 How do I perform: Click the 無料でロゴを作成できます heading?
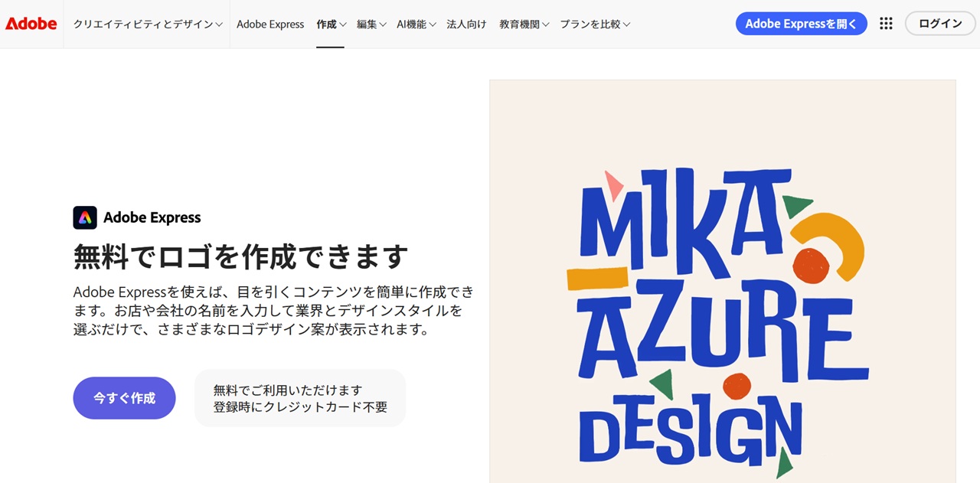pyautogui.click(x=240, y=256)
